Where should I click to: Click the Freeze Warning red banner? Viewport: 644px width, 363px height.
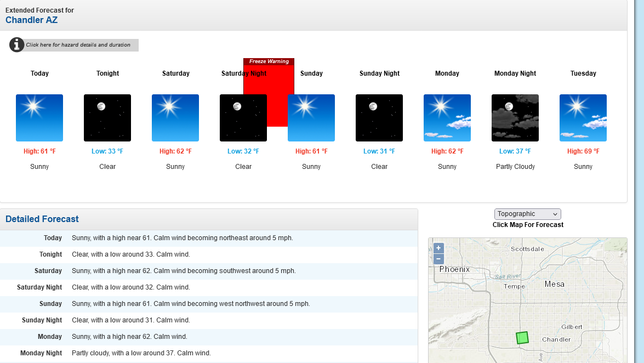coord(269,61)
